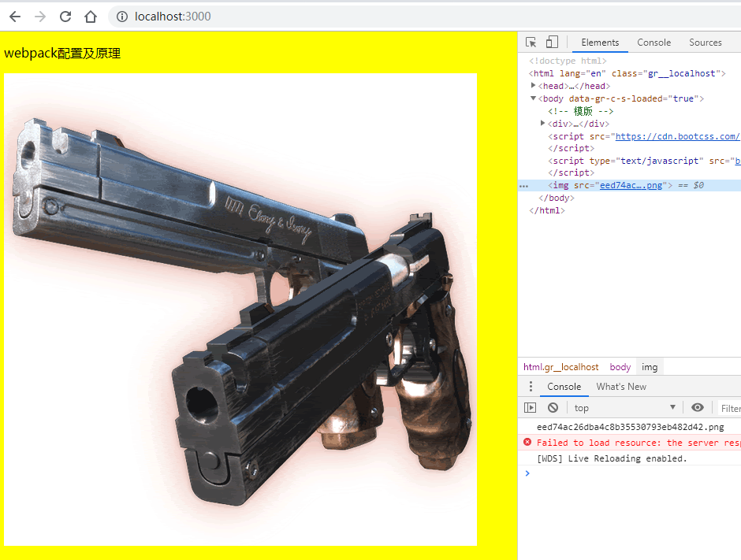Open the Sources tab
Image resolution: width=741 pixels, height=560 pixels.
coord(705,43)
